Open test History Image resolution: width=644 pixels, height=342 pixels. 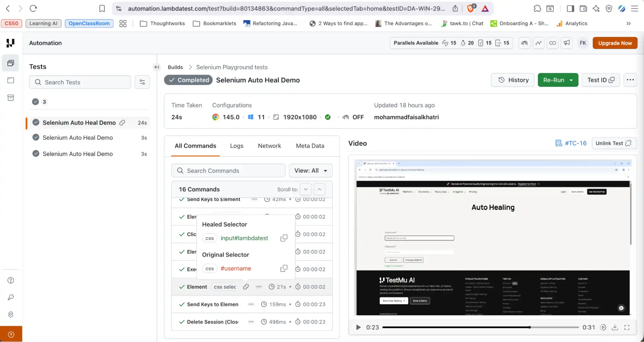click(513, 80)
